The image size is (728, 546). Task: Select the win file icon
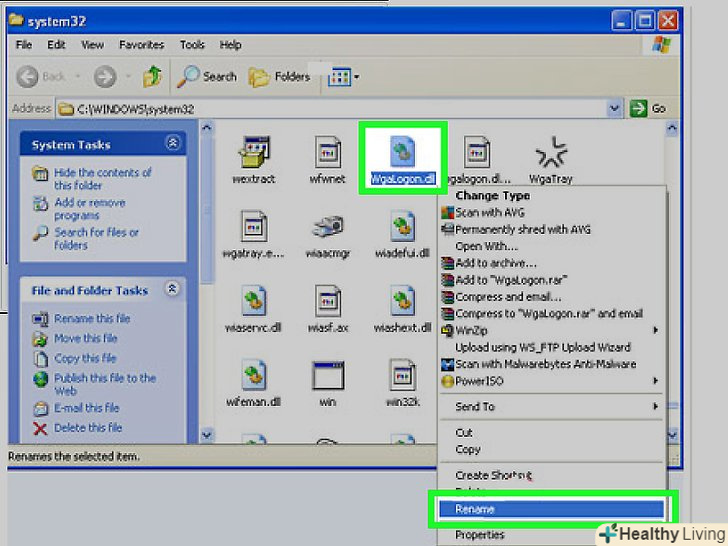[x=328, y=375]
